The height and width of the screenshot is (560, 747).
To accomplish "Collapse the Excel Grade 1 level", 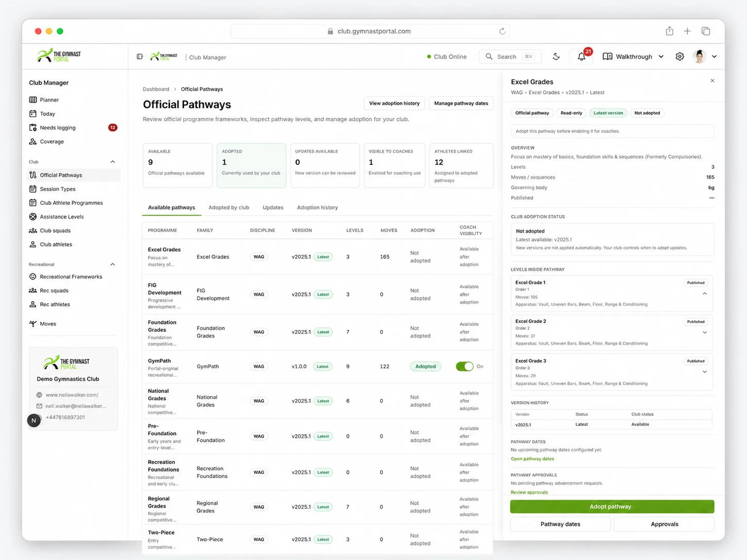I will 705,293.
